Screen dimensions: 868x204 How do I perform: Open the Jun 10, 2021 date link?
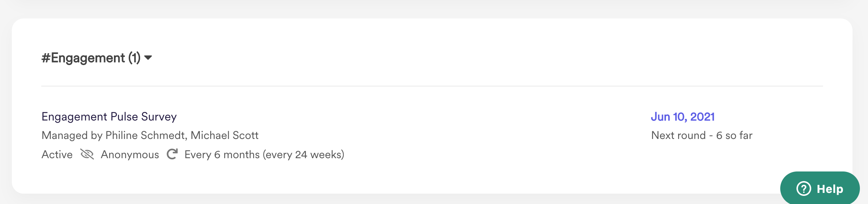(683, 116)
